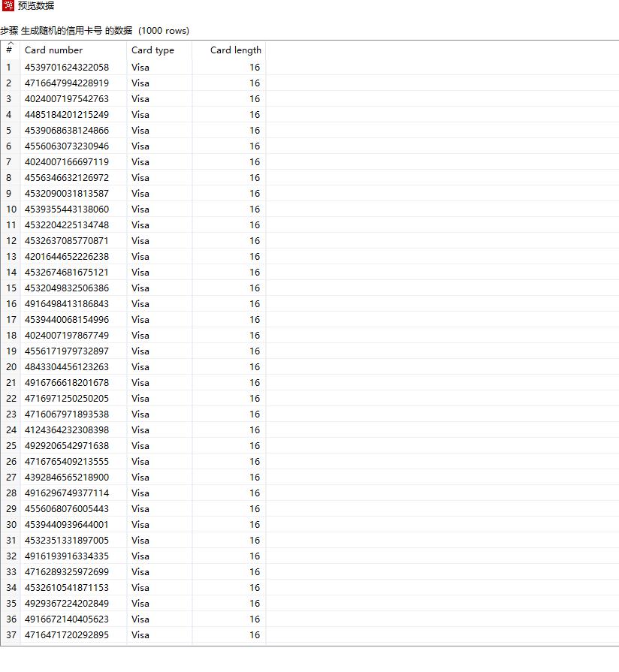Select card number 4716647994228919
Screen dimensions: 619x672
(67, 83)
